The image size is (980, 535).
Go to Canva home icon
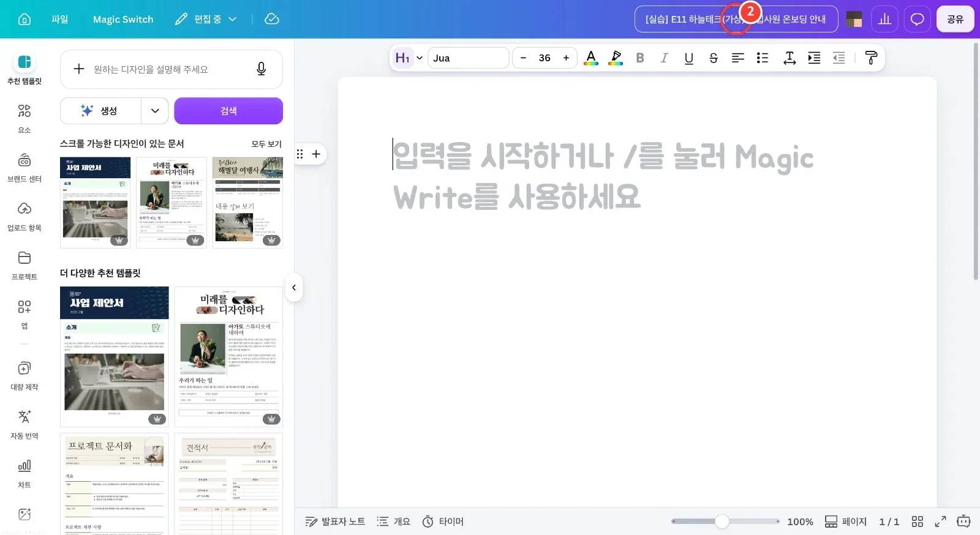pos(24,19)
